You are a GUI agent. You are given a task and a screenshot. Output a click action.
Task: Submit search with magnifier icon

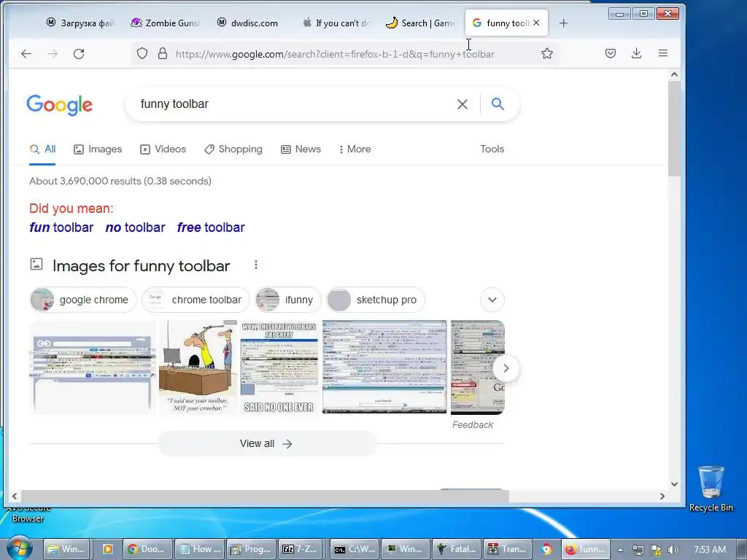click(498, 104)
